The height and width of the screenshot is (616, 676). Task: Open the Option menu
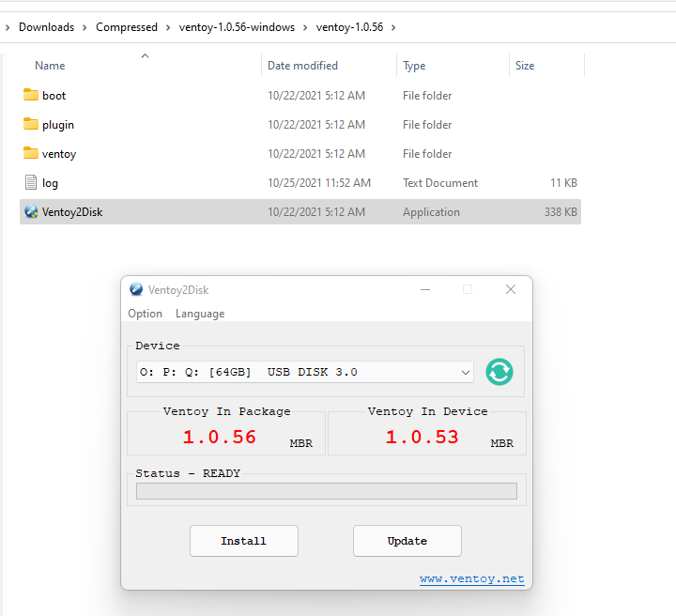click(145, 314)
